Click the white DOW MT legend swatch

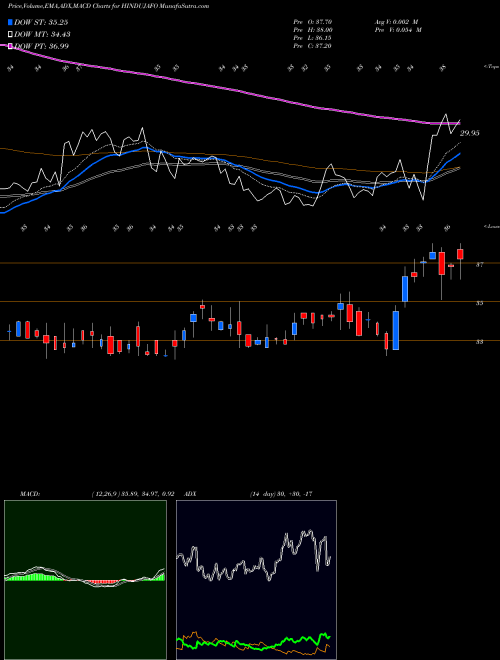pos(10,34)
